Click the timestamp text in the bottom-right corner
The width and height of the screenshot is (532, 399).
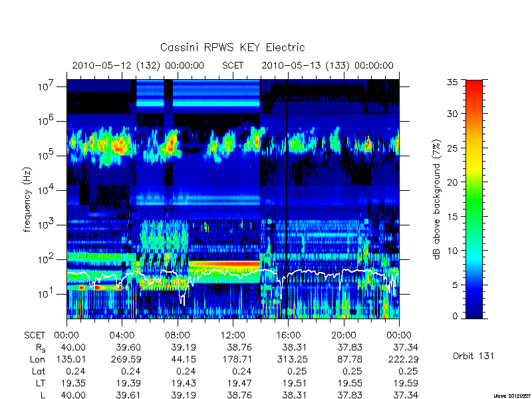click(x=513, y=396)
